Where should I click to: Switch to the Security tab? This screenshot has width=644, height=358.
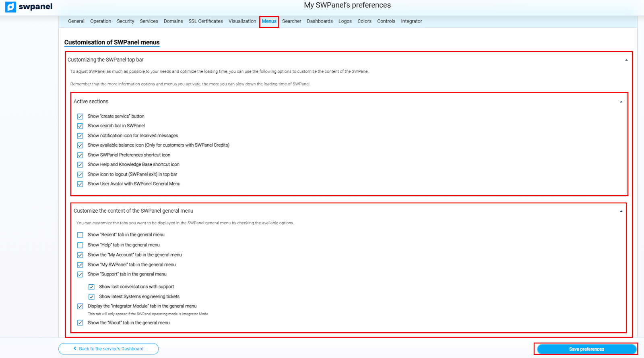pos(125,21)
